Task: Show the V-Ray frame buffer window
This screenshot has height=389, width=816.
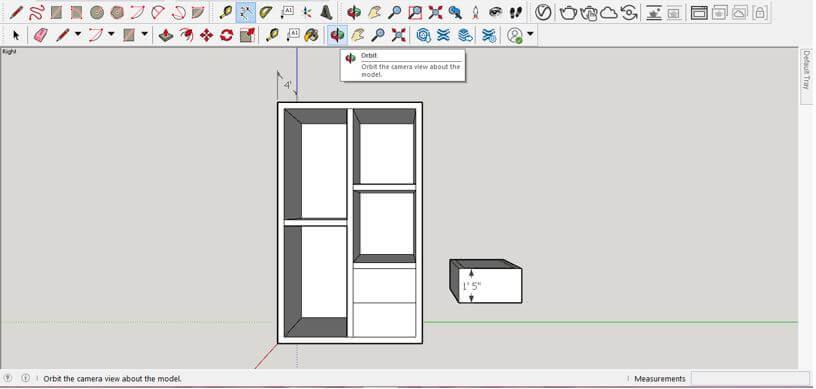Action: click(699, 12)
